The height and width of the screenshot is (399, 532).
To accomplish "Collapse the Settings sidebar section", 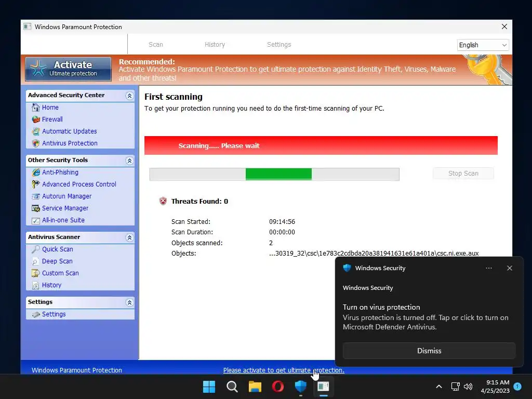I will (x=129, y=302).
